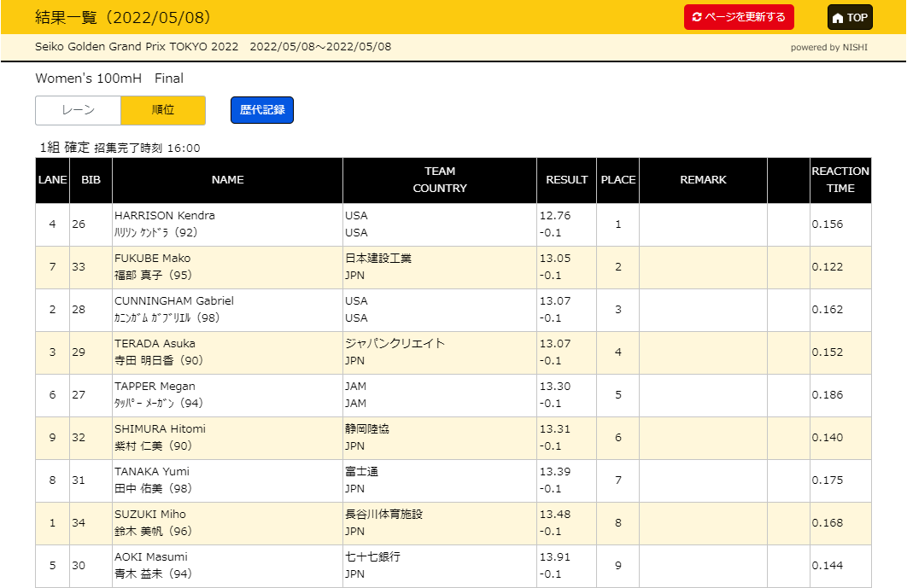Open the 歴代記録 historical records
907x588 pixels.
tap(261, 110)
